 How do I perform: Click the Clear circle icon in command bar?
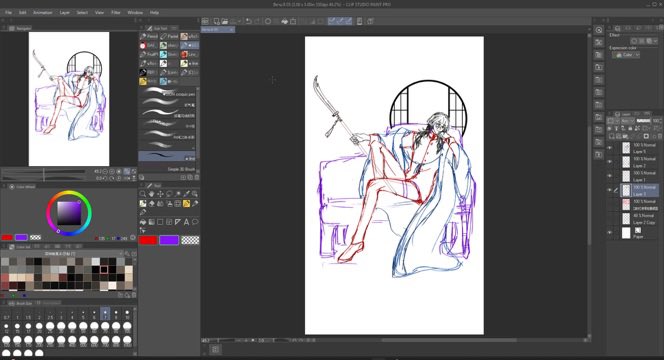[268, 21]
